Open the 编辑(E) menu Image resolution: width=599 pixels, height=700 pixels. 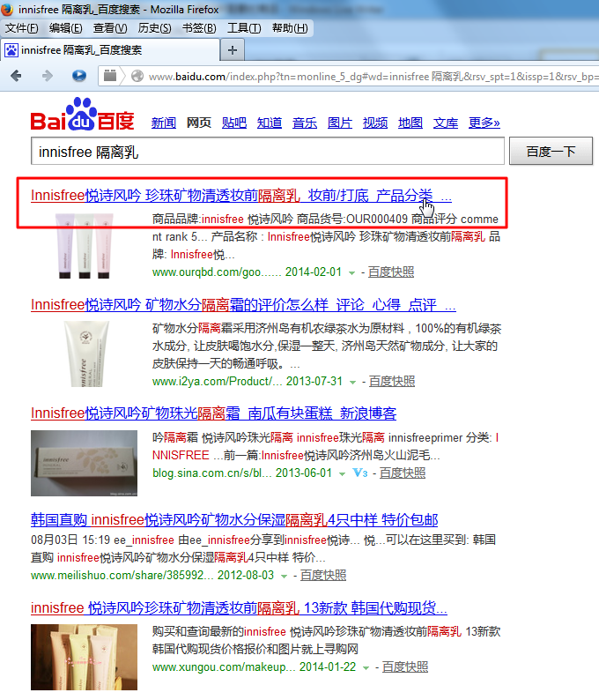[65, 28]
